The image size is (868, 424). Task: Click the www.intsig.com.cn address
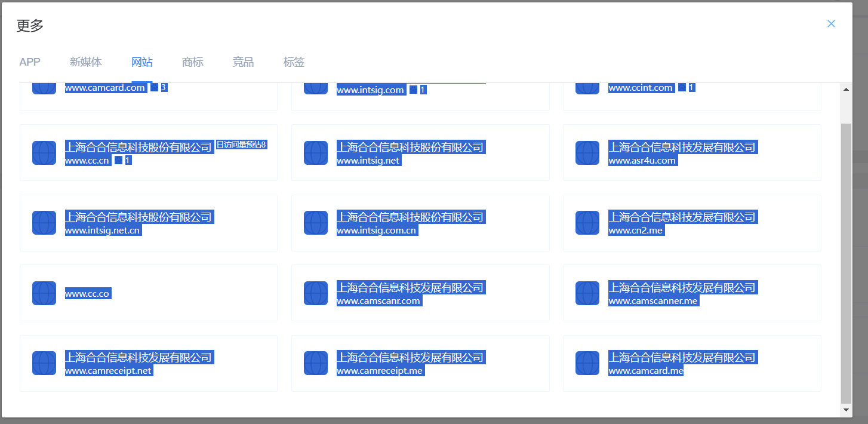(x=377, y=231)
